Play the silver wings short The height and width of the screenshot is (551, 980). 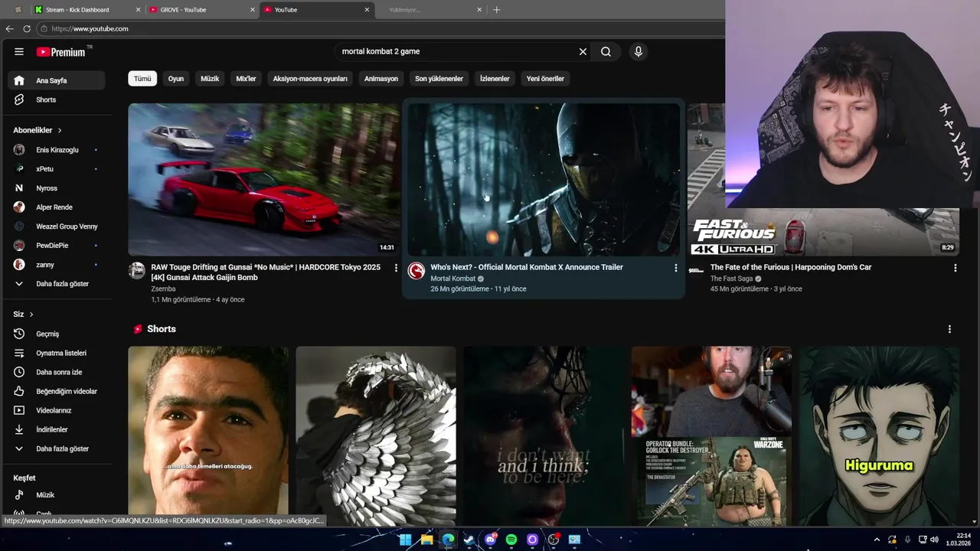pyautogui.click(x=376, y=435)
